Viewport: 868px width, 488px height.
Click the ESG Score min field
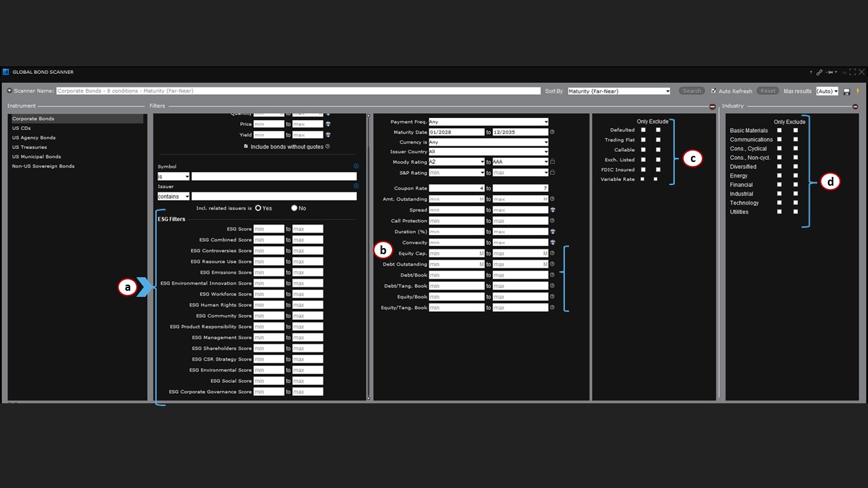pos(269,229)
